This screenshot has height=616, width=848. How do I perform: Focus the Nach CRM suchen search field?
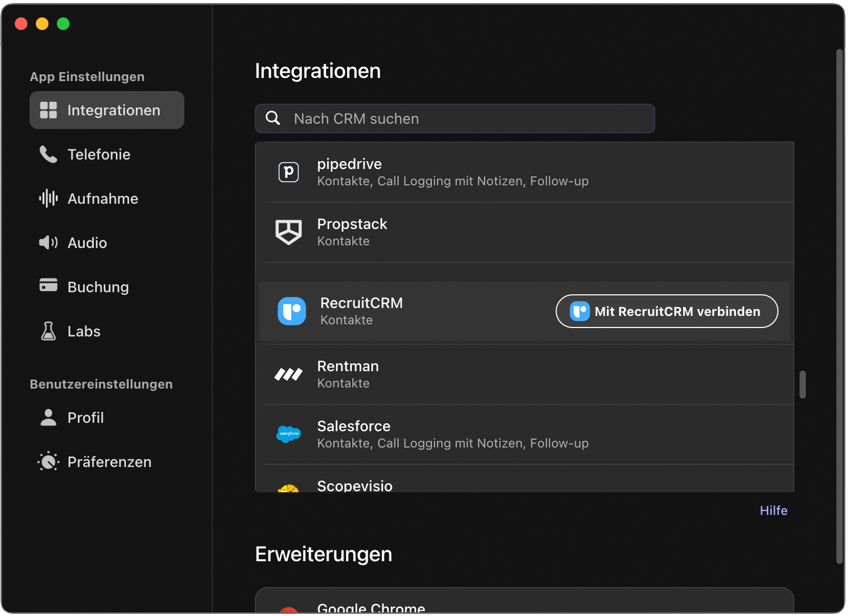pos(455,118)
